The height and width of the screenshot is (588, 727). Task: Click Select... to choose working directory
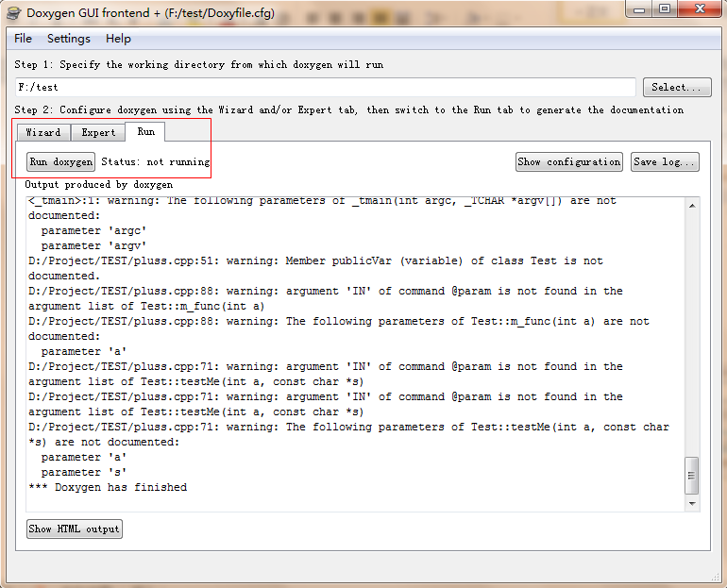(677, 87)
